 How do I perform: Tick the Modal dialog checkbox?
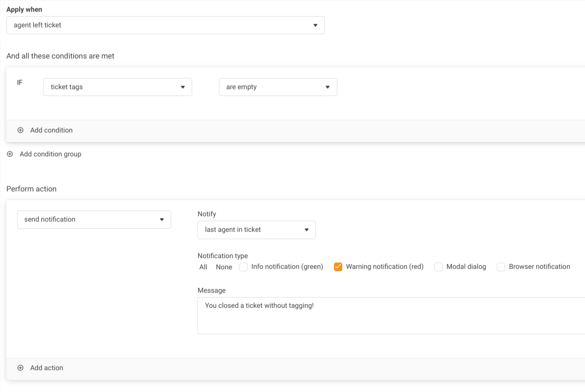(x=438, y=267)
